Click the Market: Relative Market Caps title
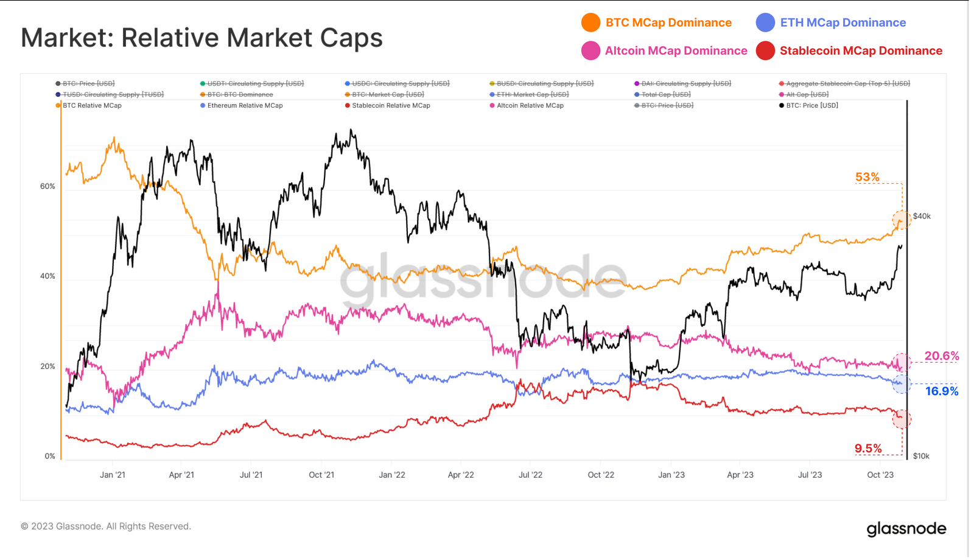 (201, 38)
